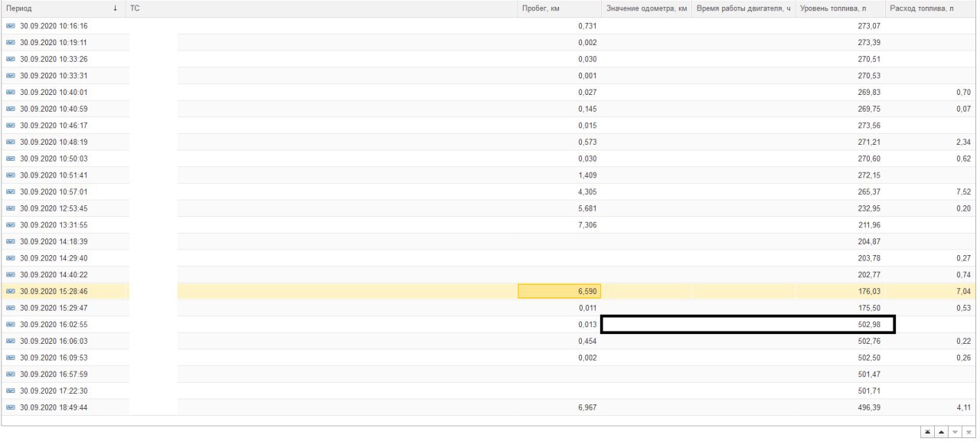
Task: Click the ТС column header
Action: (322, 8)
